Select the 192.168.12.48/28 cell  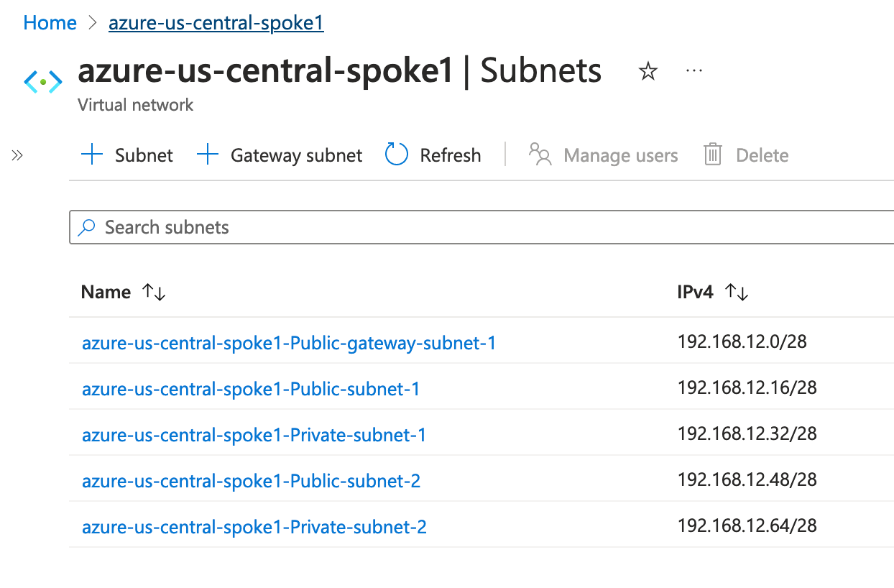click(747, 479)
